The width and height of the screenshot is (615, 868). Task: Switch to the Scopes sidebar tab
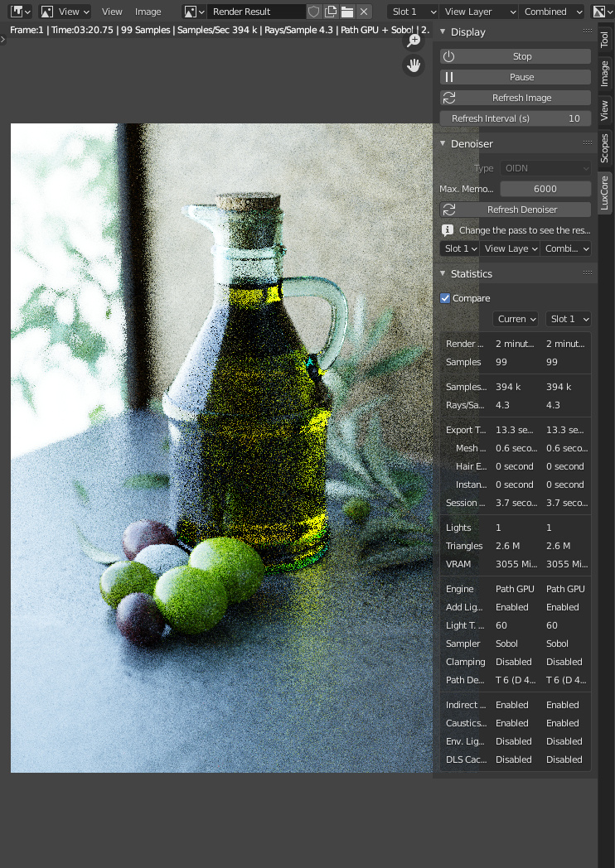(604, 147)
